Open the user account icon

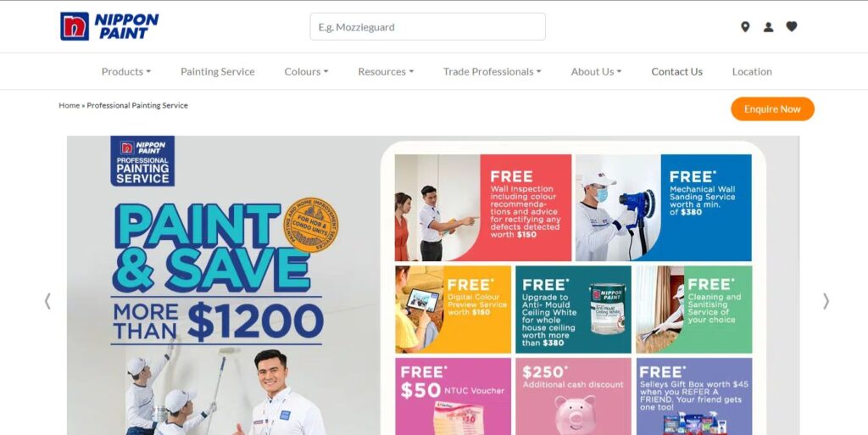click(768, 26)
